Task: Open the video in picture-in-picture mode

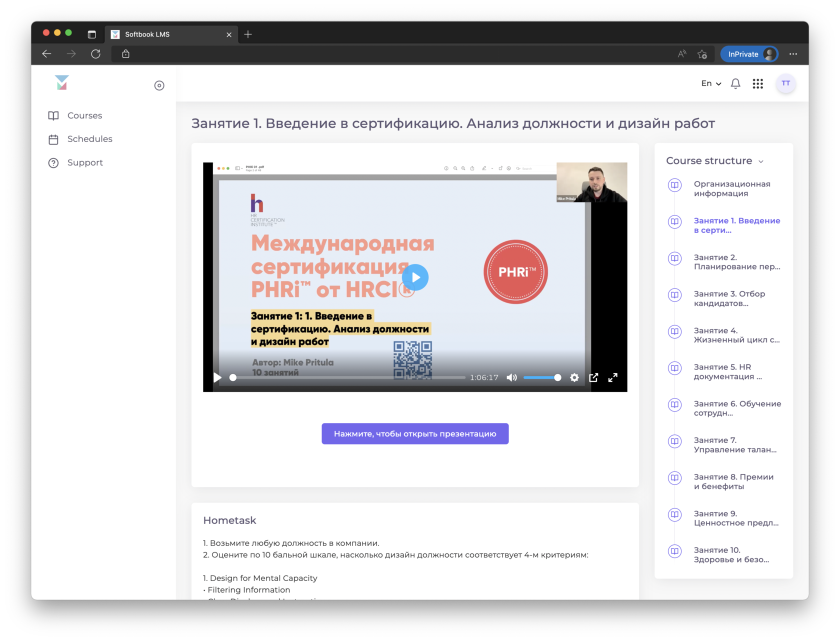Action: (x=593, y=377)
